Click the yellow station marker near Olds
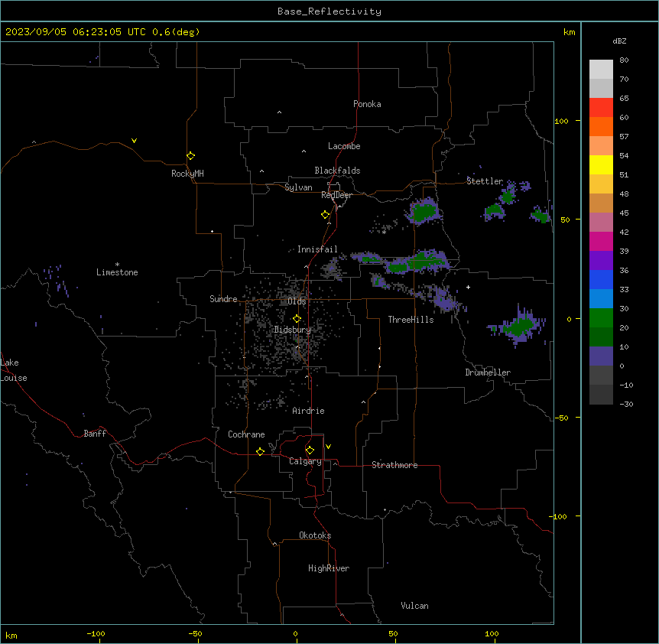The width and height of the screenshot is (659, 644). (x=297, y=319)
